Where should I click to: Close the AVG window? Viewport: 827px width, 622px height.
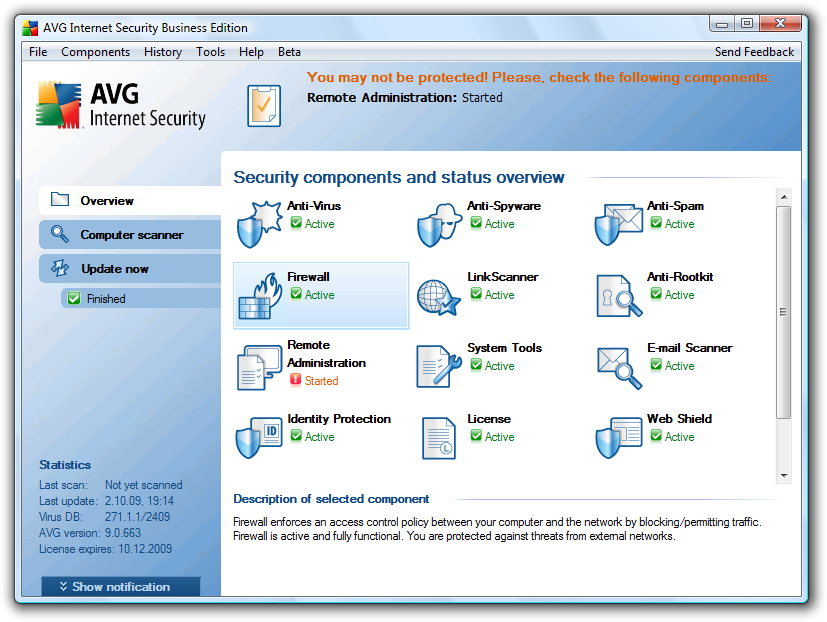[x=780, y=24]
